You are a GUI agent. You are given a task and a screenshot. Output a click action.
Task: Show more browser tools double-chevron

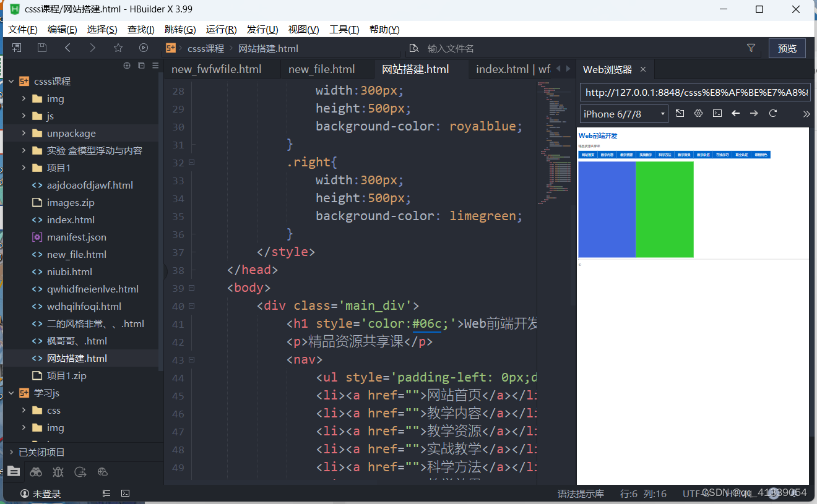[x=806, y=114]
